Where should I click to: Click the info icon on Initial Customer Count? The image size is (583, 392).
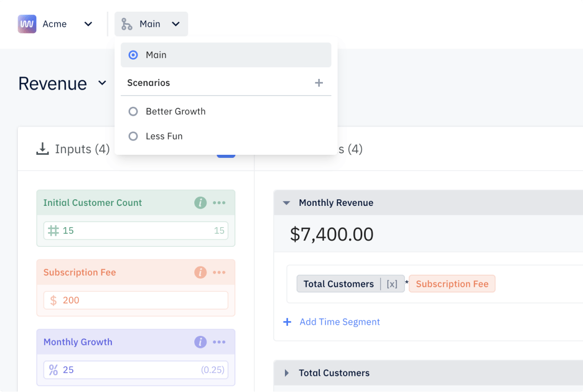coord(200,203)
